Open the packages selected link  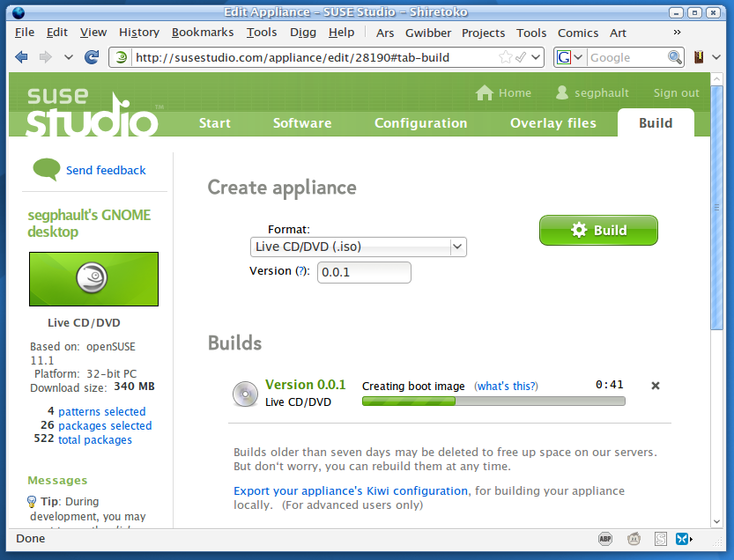pyautogui.click(x=105, y=426)
